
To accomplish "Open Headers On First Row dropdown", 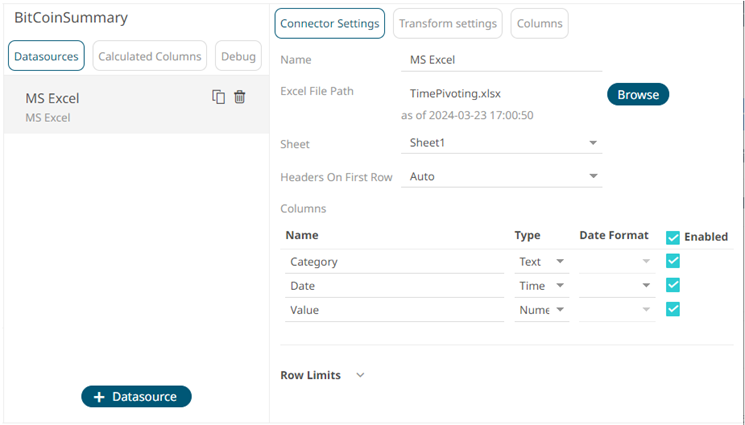I will pos(504,177).
